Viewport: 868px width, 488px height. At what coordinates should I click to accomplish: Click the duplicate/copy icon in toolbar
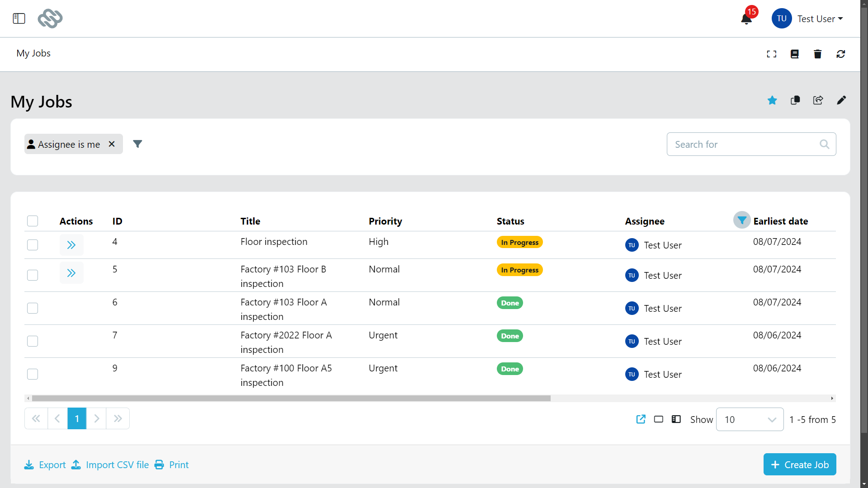point(795,99)
